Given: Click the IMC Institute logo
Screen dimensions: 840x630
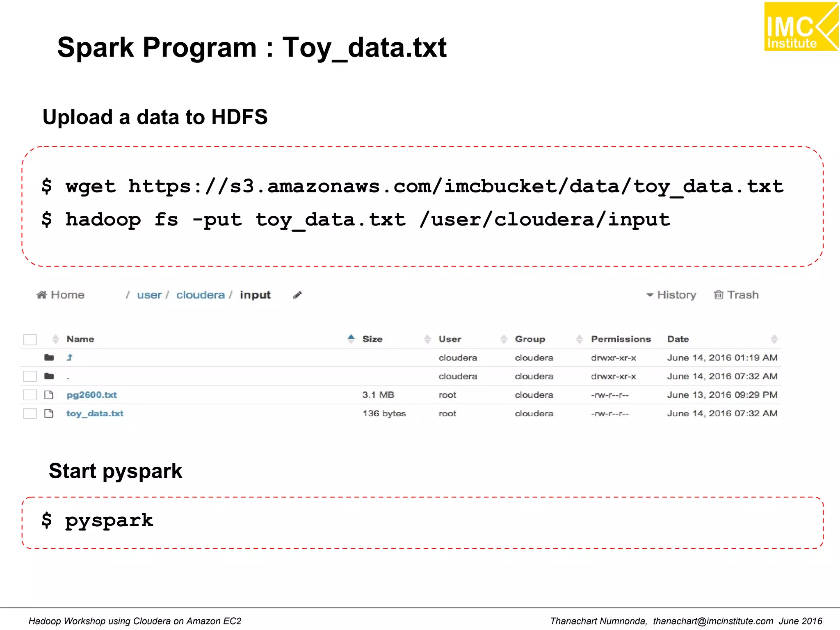Looking at the screenshot, I should [x=801, y=27].
